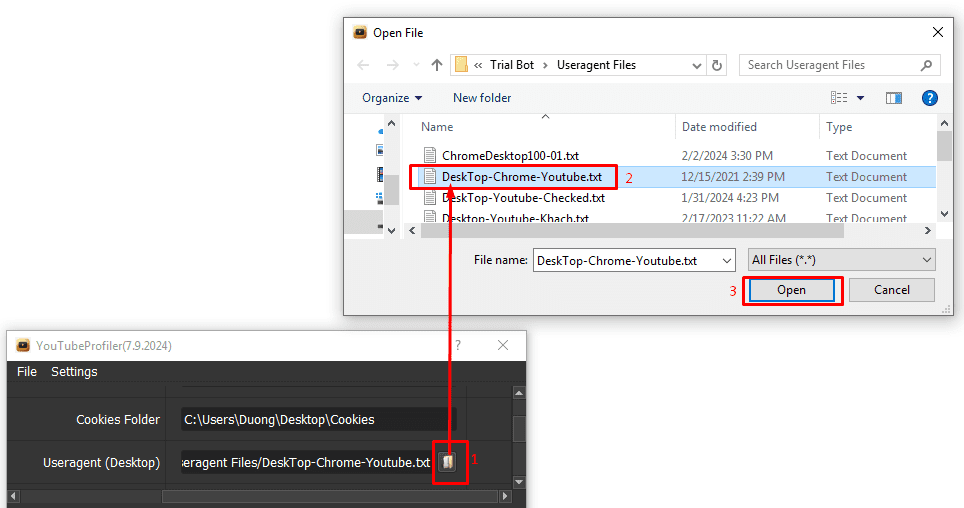The width and height of the screenshot is (964, 508).
Task: Sort by the Name column header
Action: click(x=437, y=127)
